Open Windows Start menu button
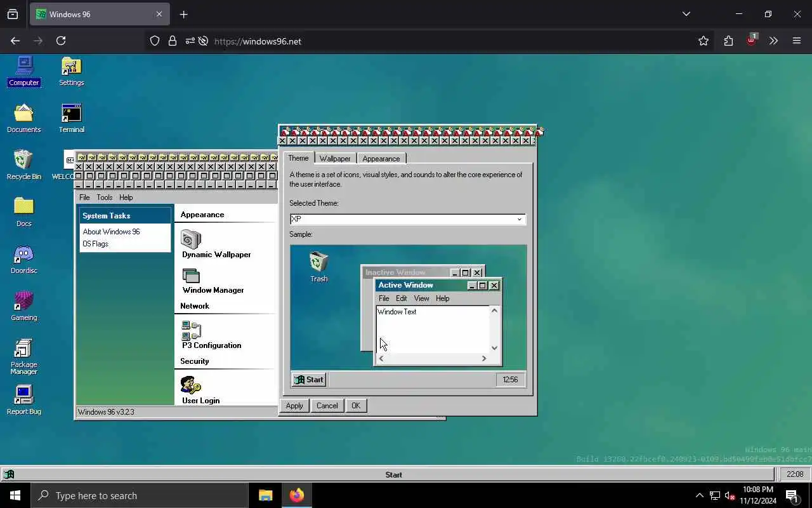 click(15, 495)
